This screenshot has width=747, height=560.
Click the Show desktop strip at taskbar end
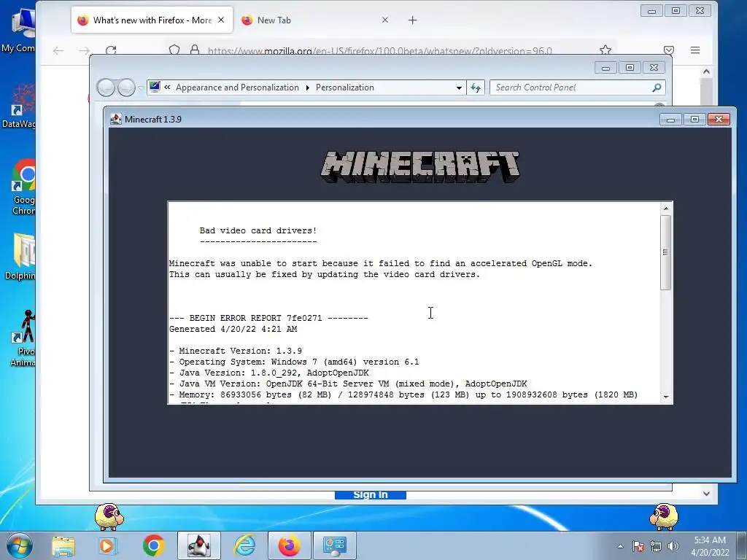tap(742, 545)
